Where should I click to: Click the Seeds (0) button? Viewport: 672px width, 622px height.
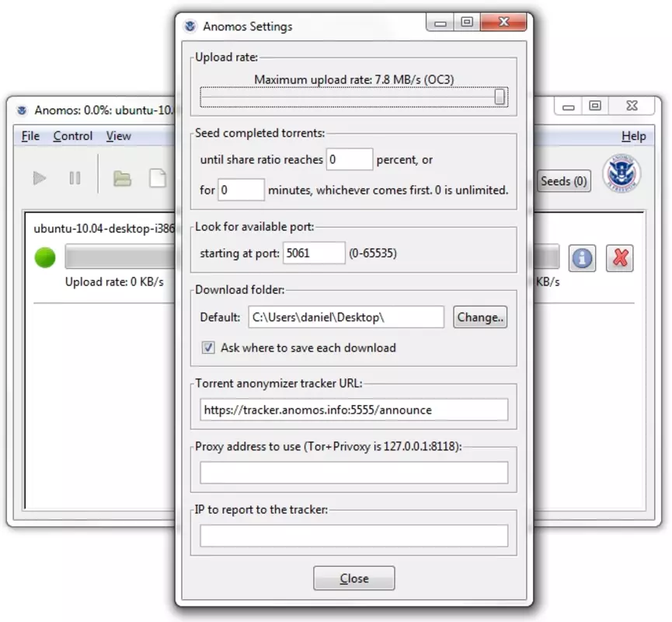(563, 181)
